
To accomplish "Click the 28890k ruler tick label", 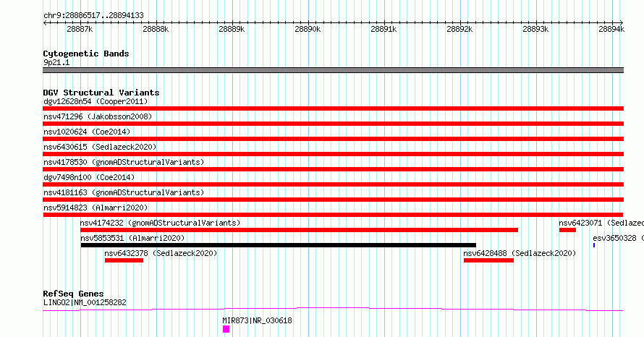I will pyautogui.click(x=308, y=29).
